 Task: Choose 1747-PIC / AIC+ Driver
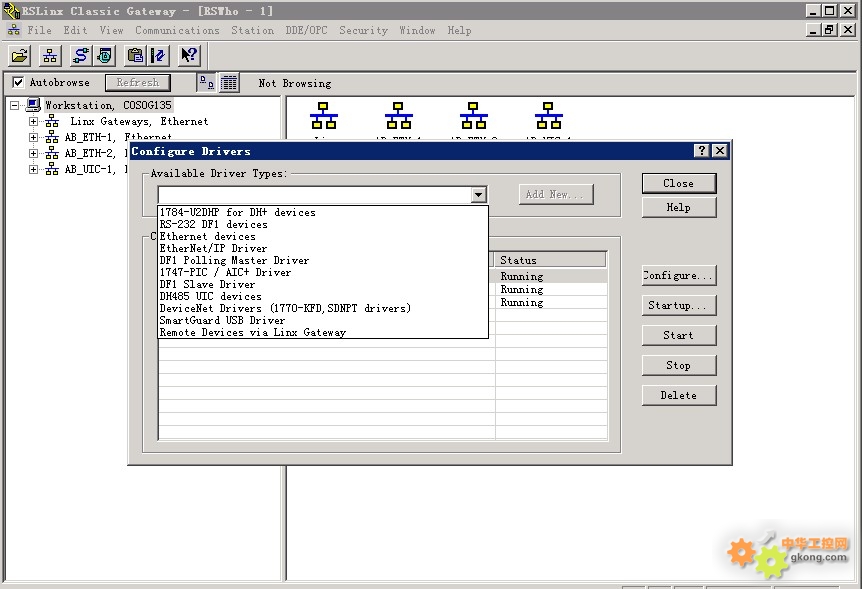coord(323,272)
